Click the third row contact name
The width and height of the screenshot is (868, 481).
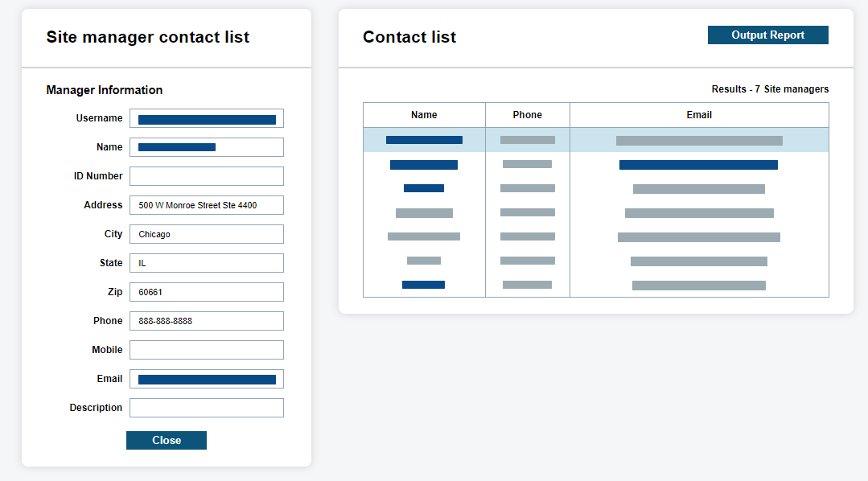coord(424,188)
